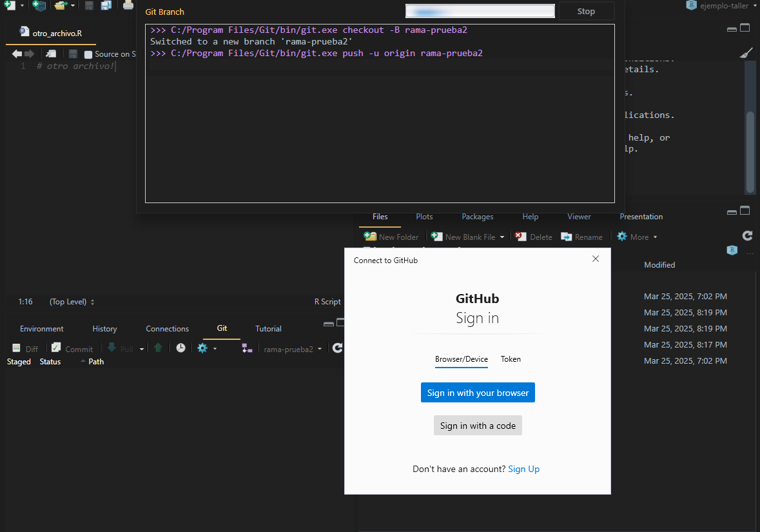760x532 pixels.
Task: Open the rama-prueba2 branch dropdown
Action: 292,349
